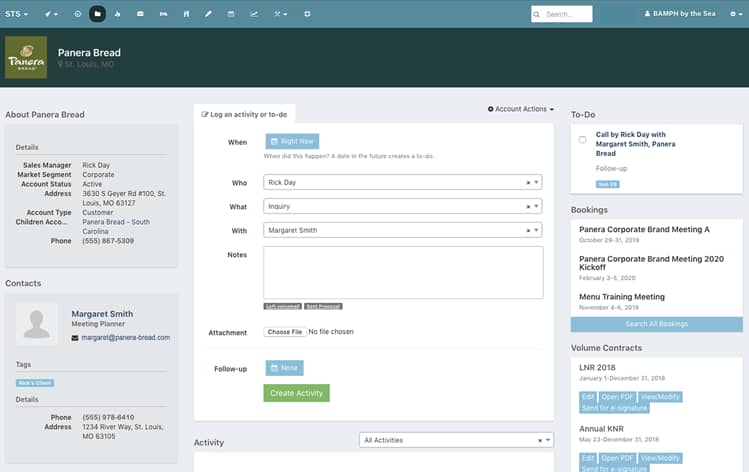Open the Who dropdown showing Rick Day
749x472 pixels.
pos(403,182)
